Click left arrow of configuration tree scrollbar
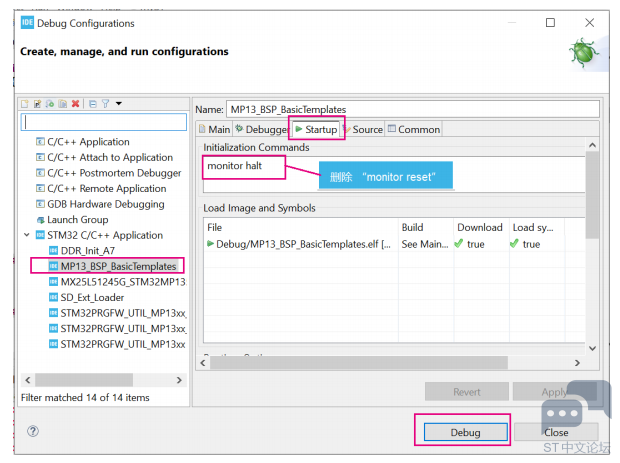The width and height of the screenshot is (620, 463). 28,380
